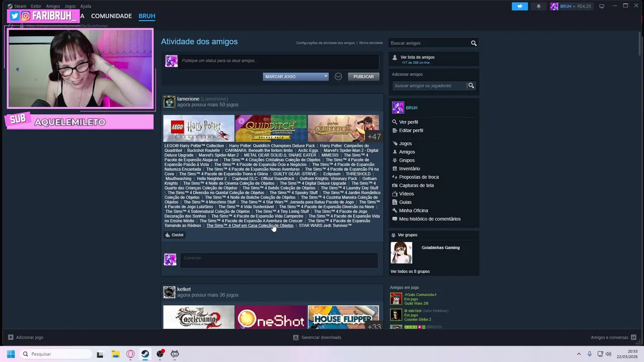Open The Sims 4 Chef em Casa link
Image resolution: width=644 pixels, height=362 pixels.
pos(250,226)
